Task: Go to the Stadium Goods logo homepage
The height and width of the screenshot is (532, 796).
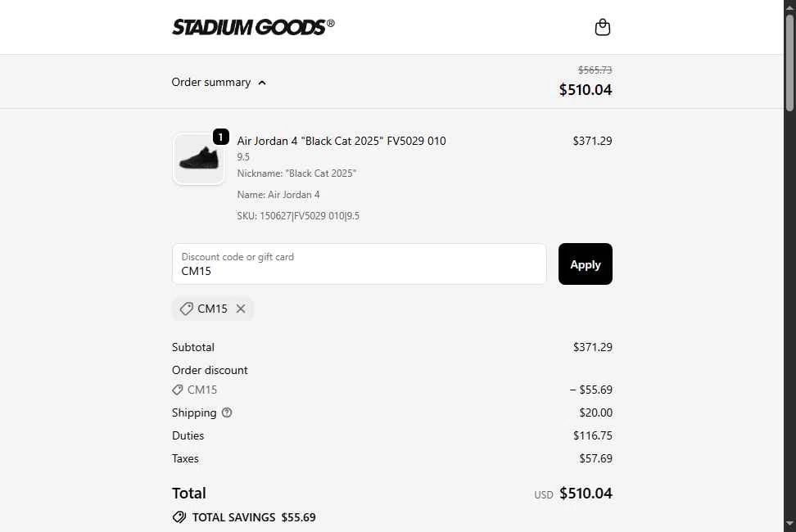Action: click(253, 27)
